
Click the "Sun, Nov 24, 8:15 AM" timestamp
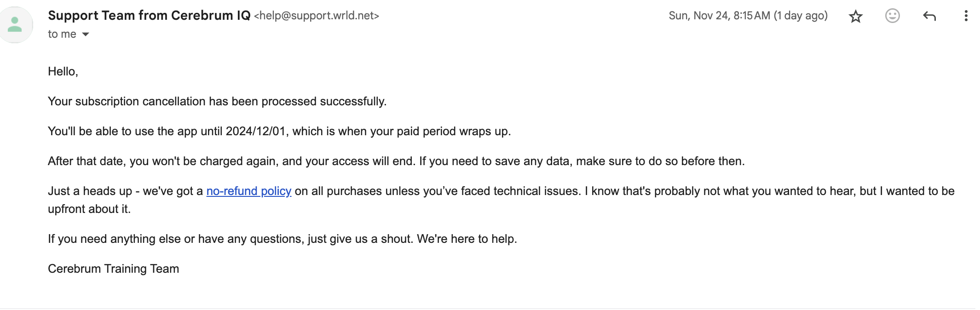(x=719, y=16)
